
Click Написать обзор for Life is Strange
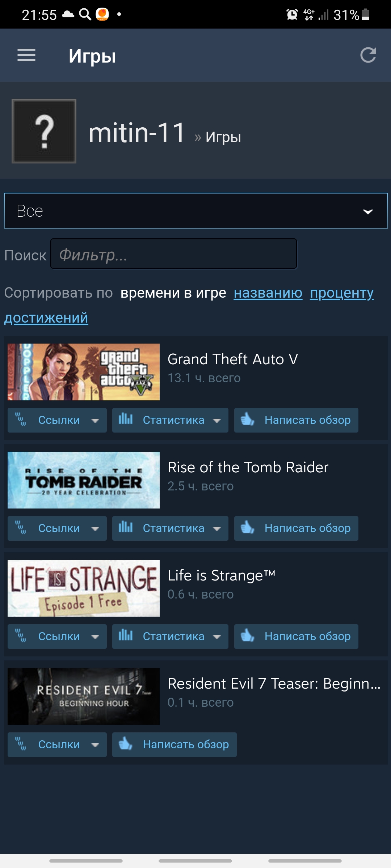tap(296, 637)
